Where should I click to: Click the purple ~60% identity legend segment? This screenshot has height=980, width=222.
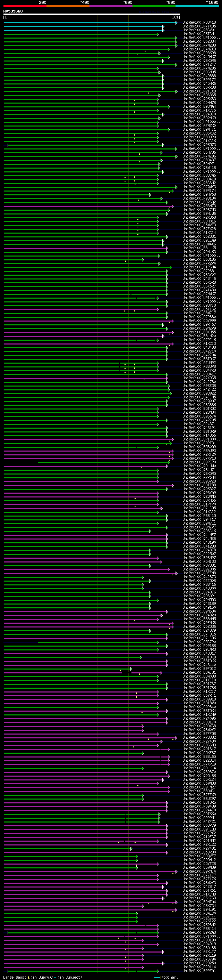click(x=111, y=6)
